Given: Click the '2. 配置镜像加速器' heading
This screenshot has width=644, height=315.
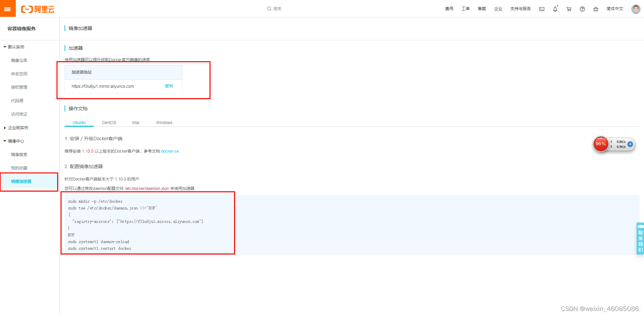Looking at the screenshot, I should tap(84, 166).
